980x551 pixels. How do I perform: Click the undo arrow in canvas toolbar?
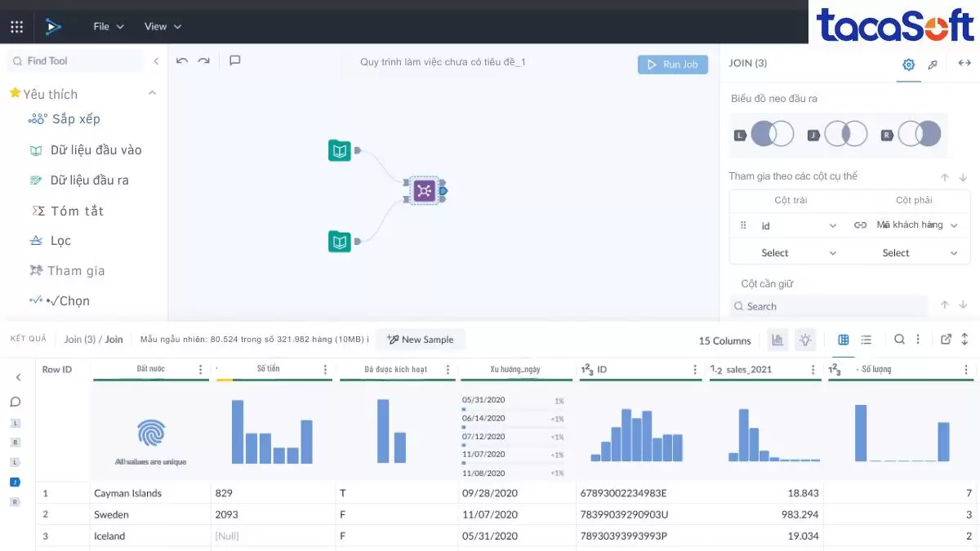point(182,60)
